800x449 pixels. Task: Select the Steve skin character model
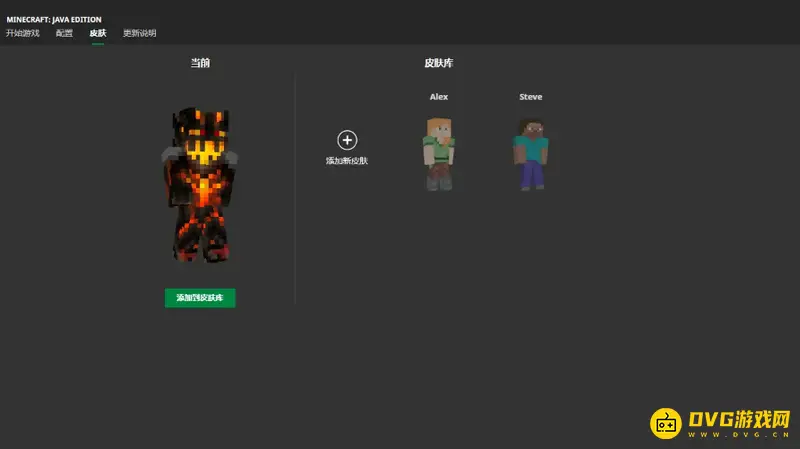click(530, 153)
